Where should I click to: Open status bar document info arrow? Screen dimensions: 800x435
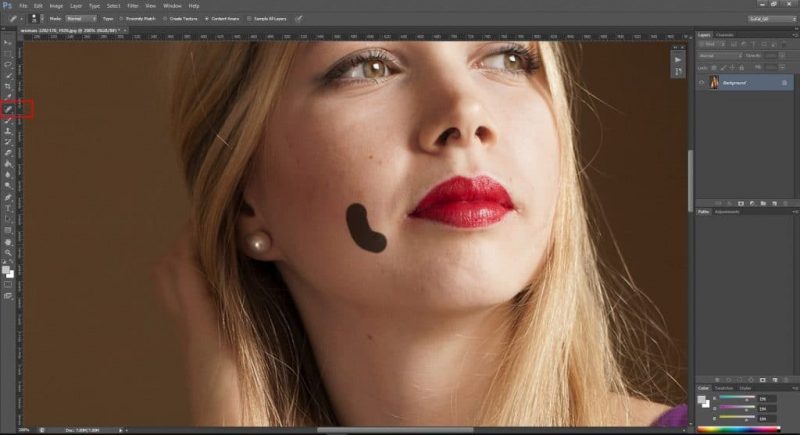tap(121, 430)
